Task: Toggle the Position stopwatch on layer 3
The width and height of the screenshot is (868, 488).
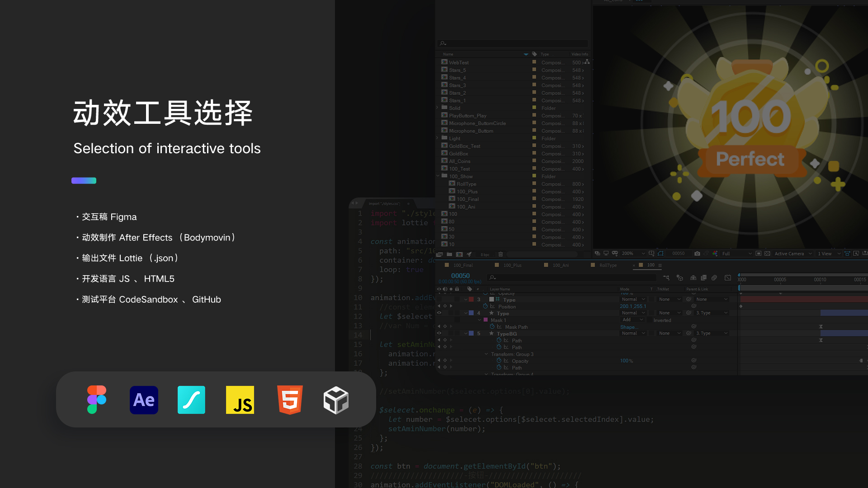Action: click(x=486, y=306)
